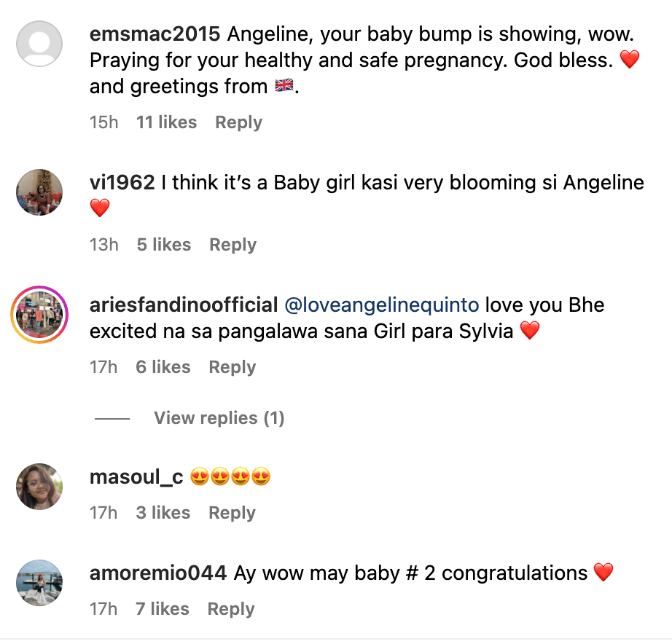The width and height of the screenshot is (672, 644).
Task: Visit vi1962 username profile link
Action: point(122,182)
